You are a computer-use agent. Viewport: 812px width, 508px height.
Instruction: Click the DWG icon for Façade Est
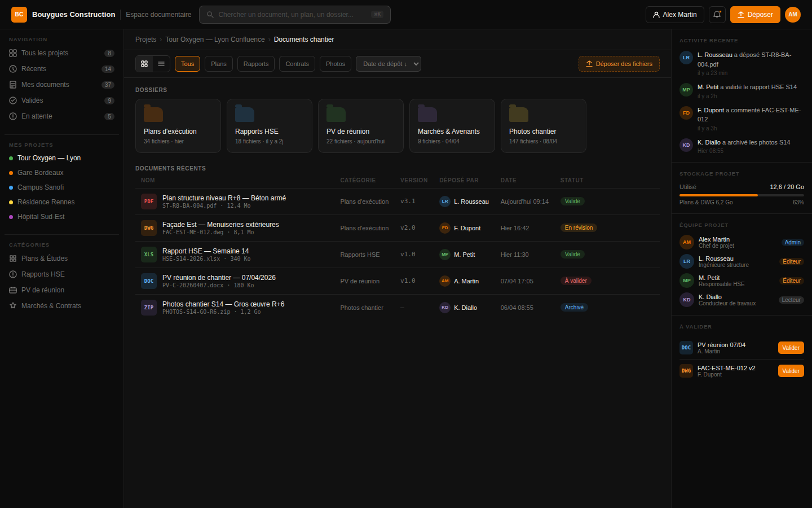pos(149,228)
